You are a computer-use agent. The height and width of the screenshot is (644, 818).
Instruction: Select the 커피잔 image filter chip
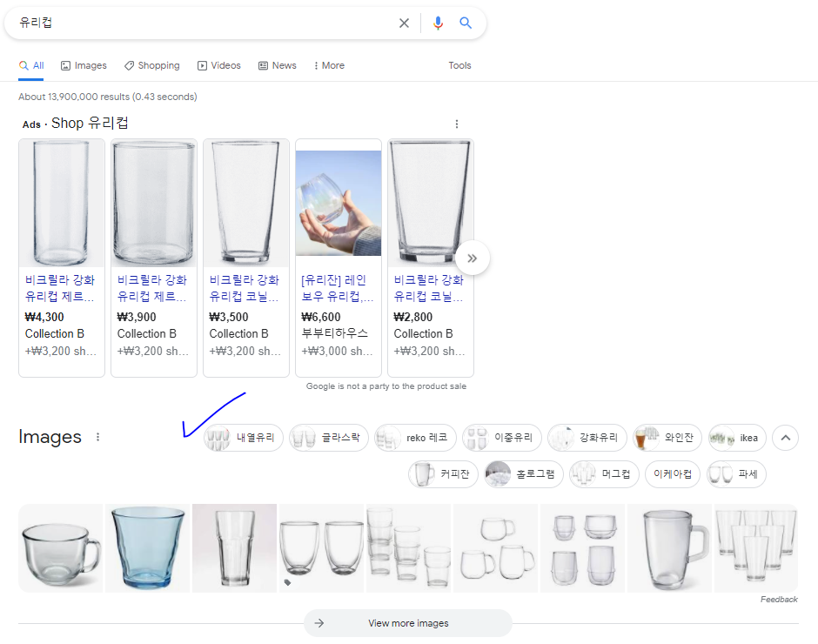(443, 474)
